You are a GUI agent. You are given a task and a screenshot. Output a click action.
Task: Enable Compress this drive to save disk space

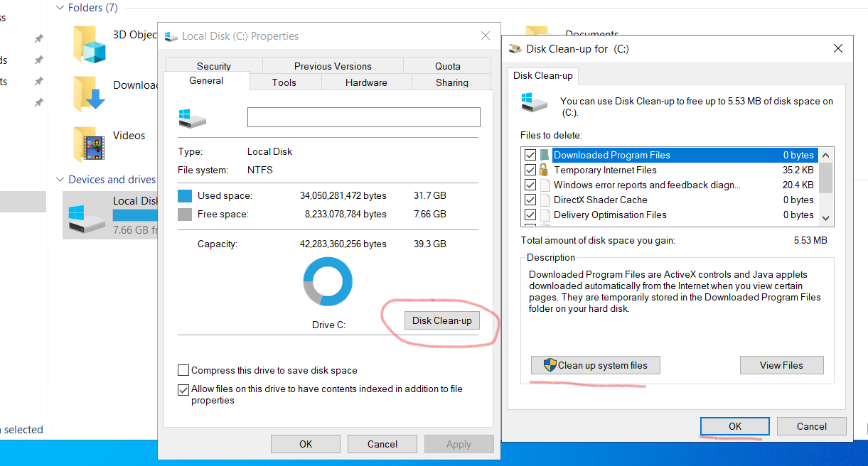[183, 370]
